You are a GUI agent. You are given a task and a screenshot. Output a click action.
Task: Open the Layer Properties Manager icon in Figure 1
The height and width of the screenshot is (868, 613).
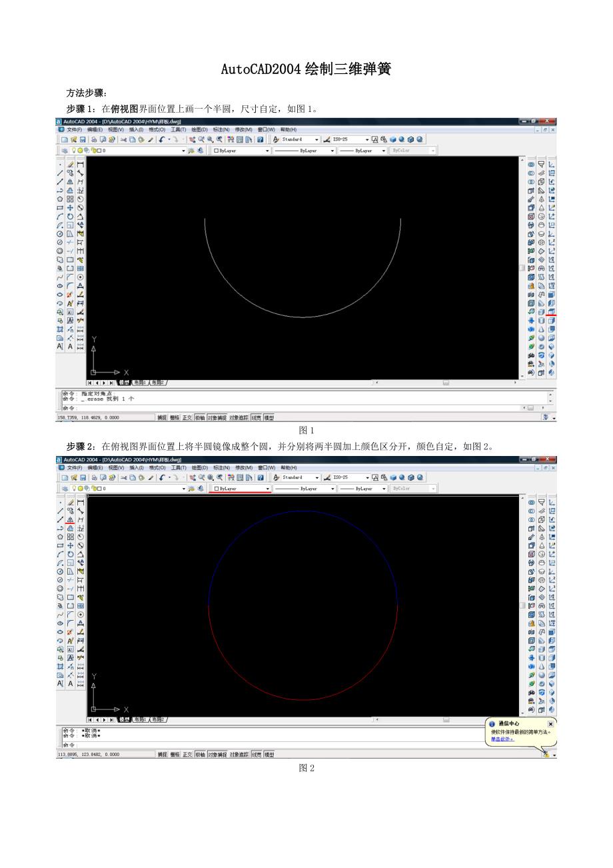coord(65,151)
